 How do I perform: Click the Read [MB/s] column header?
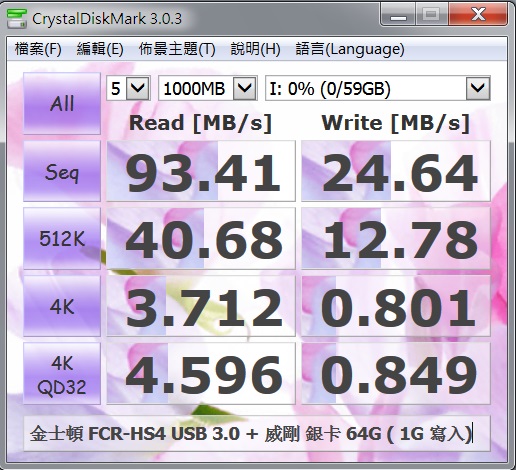click(201, 123)
